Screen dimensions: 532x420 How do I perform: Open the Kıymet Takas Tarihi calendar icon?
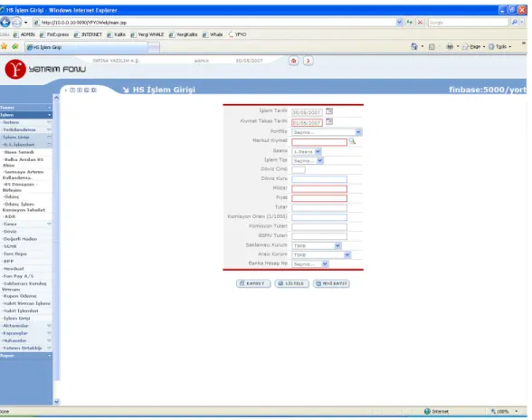(x=329, y=121)
